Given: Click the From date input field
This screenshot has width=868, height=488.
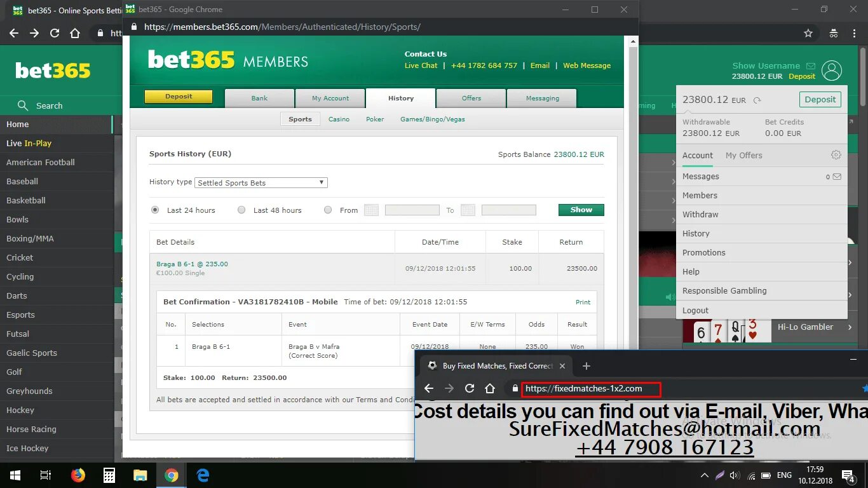Looking at the screenshot, I should tap(412, 210).
